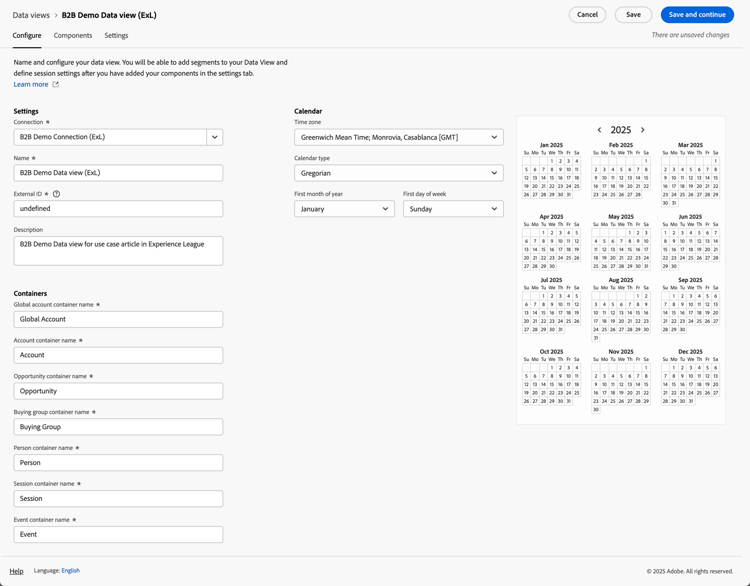Edit the Event container name field
This screenshot has height=586, width=750.
pyautogui.click(x=118, y=535)
